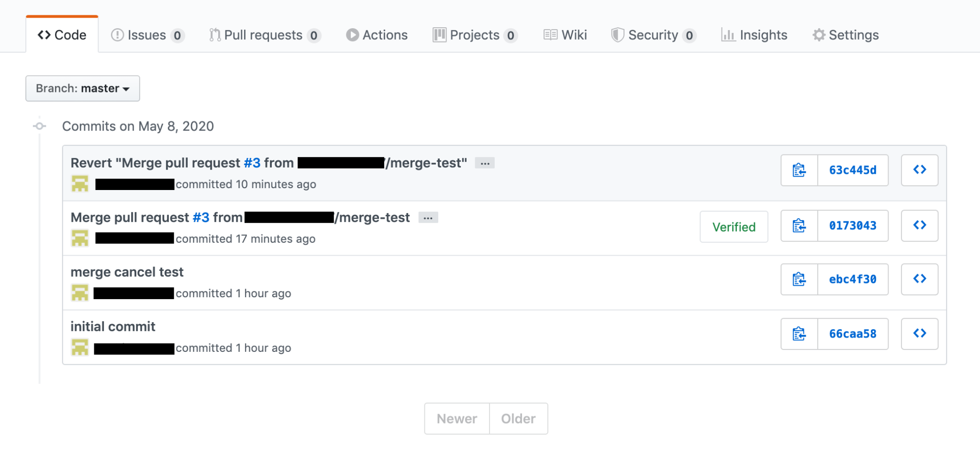Copy full SHA for commit 63c445d
This screenshot has height=460, width=980.
(799, 170)
